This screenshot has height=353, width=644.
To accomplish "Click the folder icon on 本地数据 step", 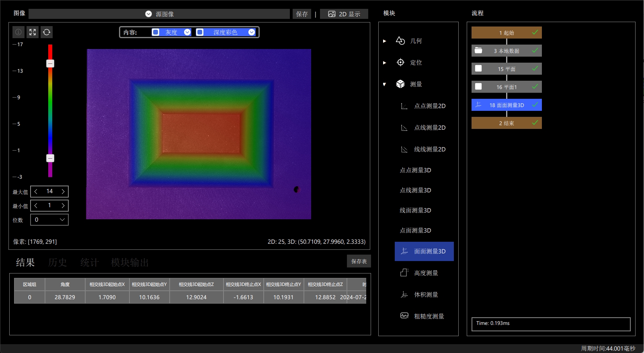I will pos(478,51).
